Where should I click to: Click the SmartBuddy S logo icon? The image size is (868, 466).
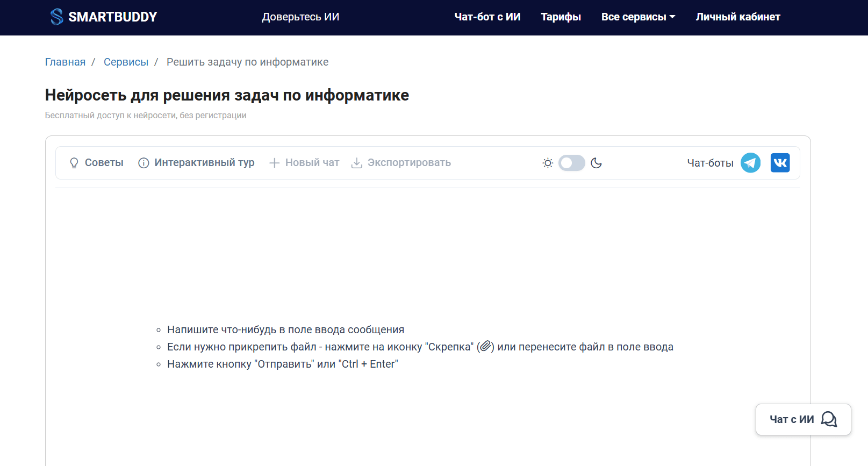pos(56,17)
